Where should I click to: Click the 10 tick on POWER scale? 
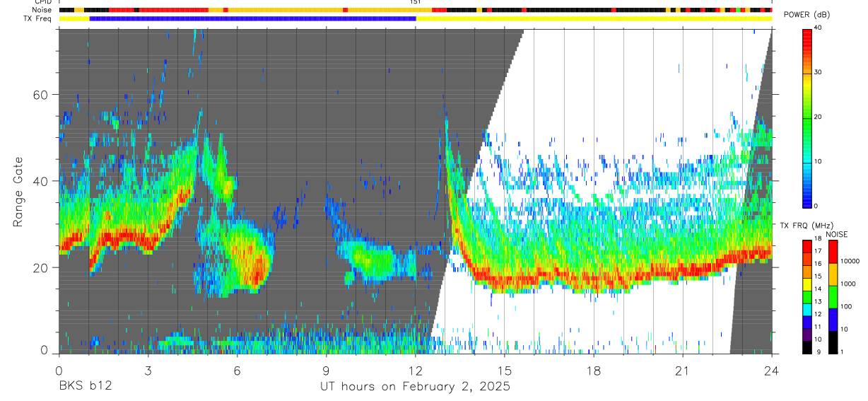pos(817,161)
